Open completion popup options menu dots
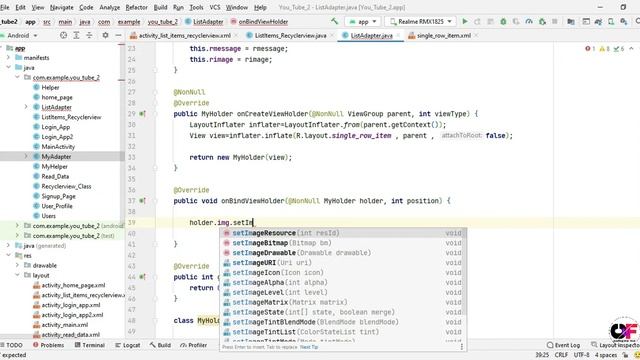The width and height of the screenshot is (640, 360). 462,347
